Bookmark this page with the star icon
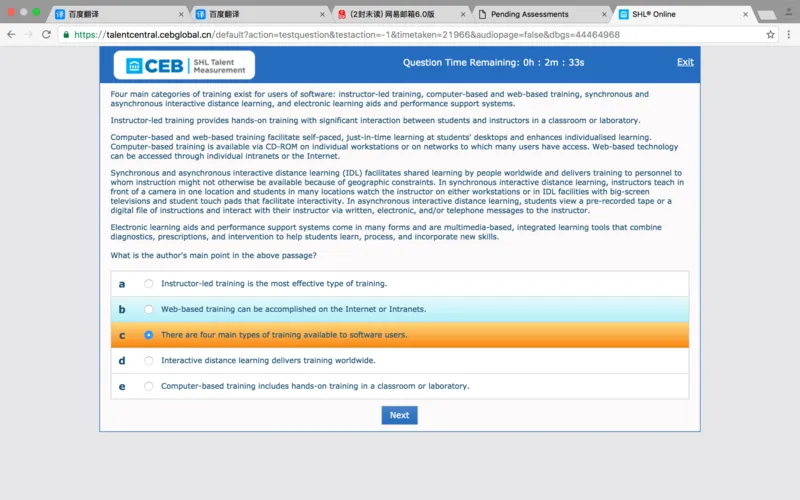Screen dimensions: 800x500 [x=770, y=34]
